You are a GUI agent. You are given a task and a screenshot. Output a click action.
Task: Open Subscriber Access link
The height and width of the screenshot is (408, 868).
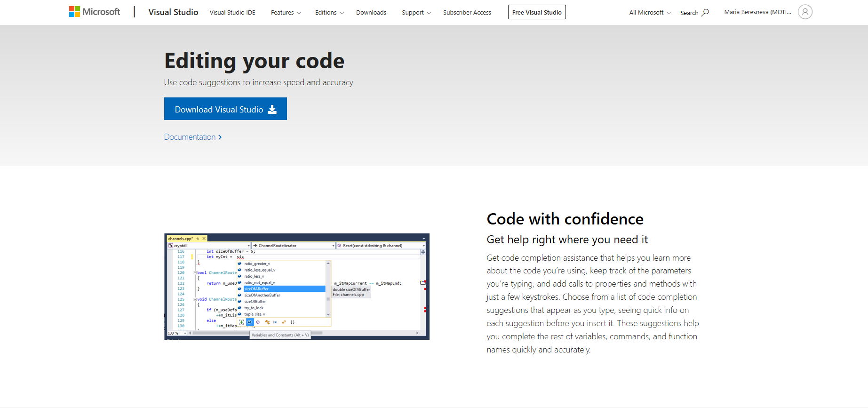467,13
